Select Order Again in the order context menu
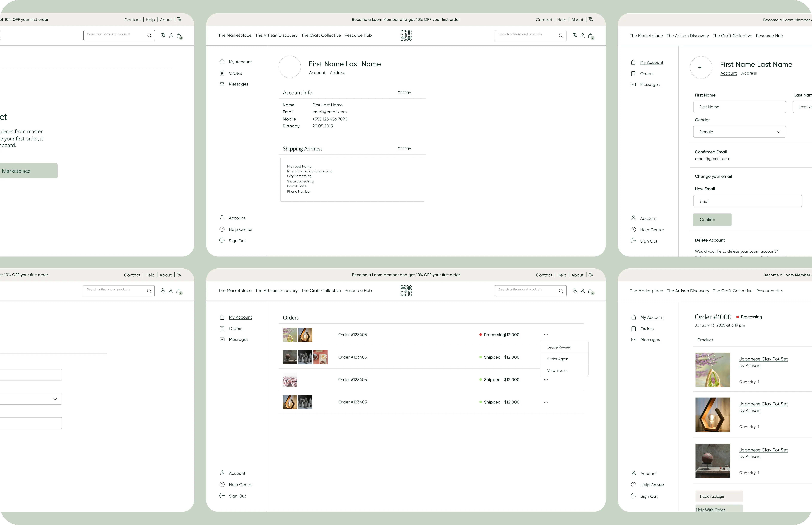 click(564, 359)
